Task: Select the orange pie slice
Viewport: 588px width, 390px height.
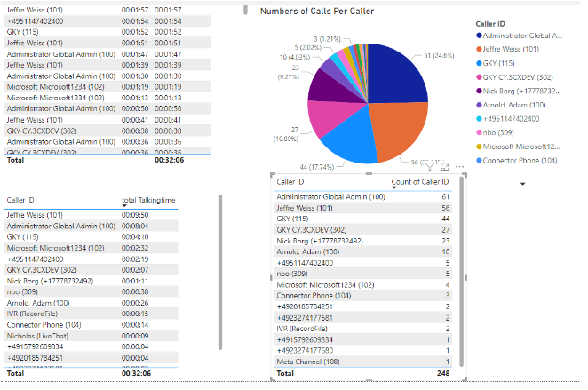Action: pyautogui.click(x=401, y=130)
